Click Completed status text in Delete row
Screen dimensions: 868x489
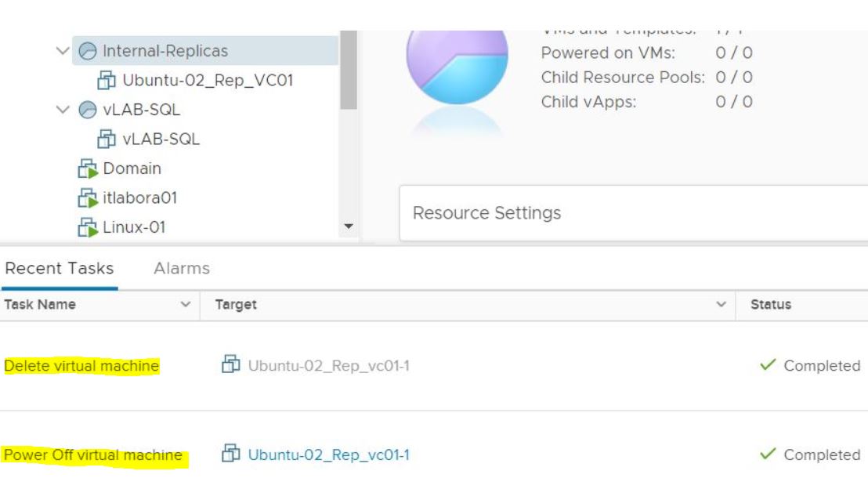coord(822,365)
